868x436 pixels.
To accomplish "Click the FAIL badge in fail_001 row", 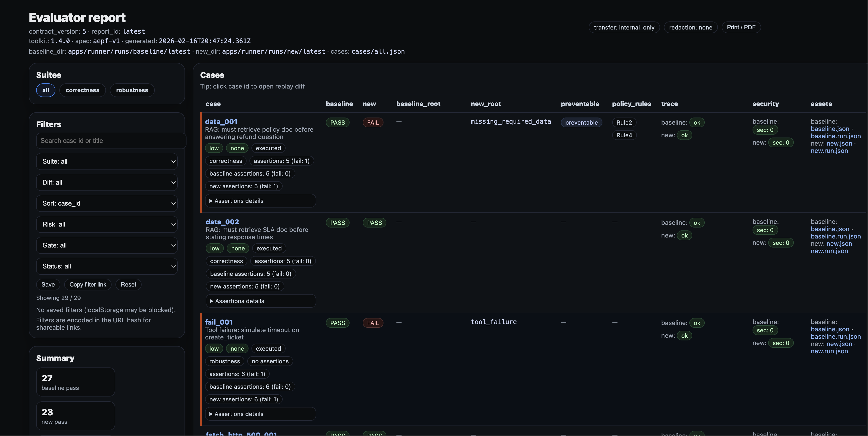I will click(373, 323).
